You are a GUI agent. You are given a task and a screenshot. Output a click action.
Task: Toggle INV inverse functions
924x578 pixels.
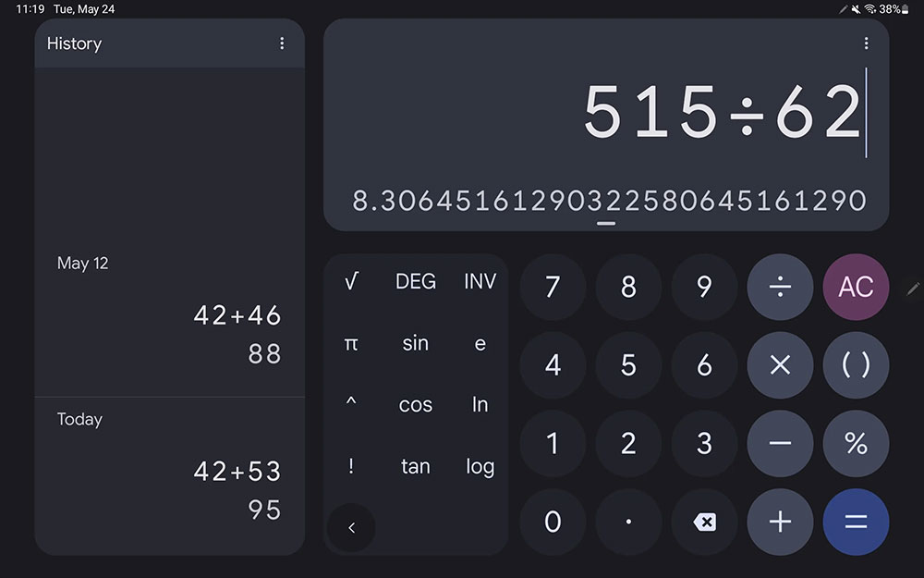(x=480, y=281)
